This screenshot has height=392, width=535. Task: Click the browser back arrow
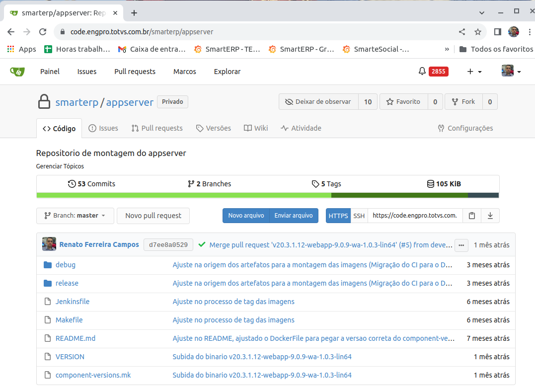(11, 32)
